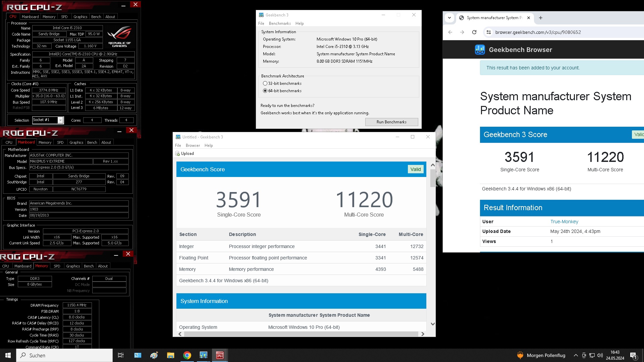The width and height of the screenshot is (644, 362).
Task: Click the network icon in system tray
Action: click(592, 355)
